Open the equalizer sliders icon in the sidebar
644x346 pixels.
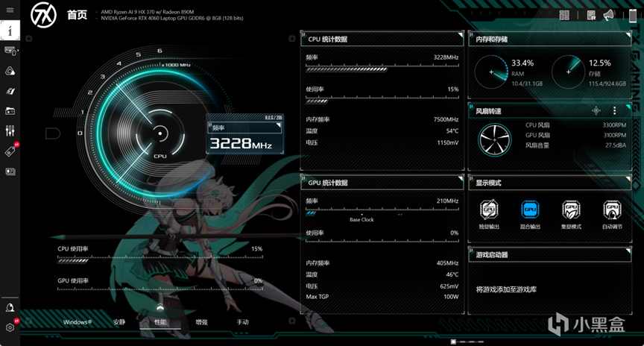coord(10,130)
